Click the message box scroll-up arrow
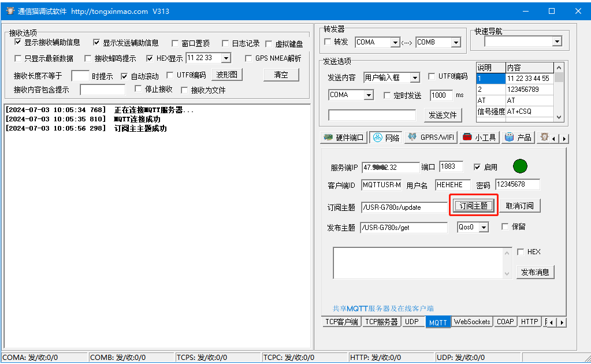Screen dimensions: 591x364 click(x=507, y=253)
